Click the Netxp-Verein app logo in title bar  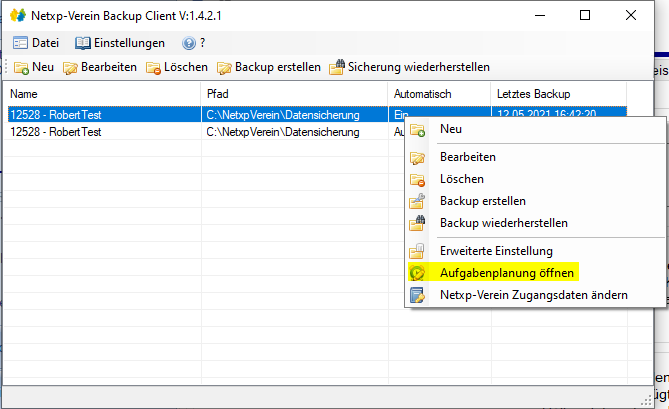[x=18, y=15]
